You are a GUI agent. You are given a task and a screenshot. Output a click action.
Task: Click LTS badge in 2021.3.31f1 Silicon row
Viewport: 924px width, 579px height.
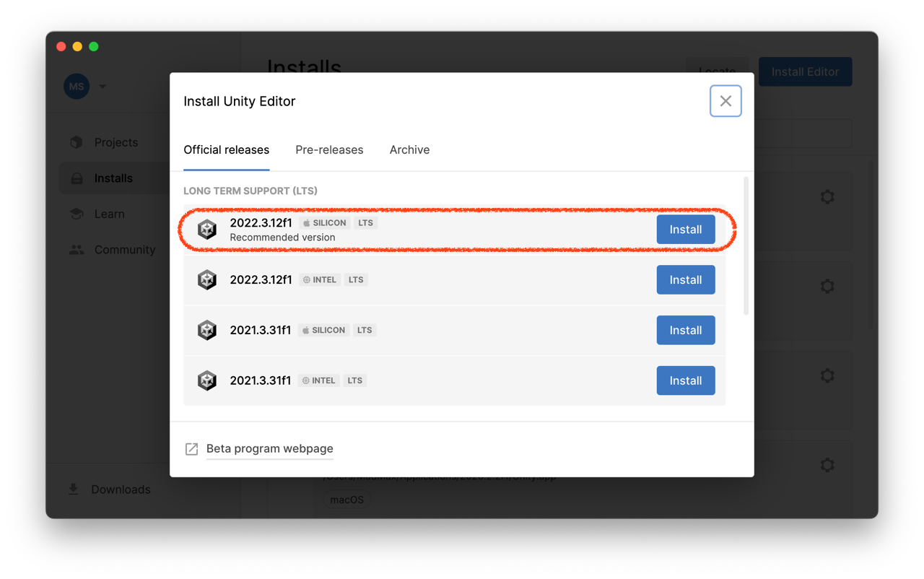tap(365, 331)
